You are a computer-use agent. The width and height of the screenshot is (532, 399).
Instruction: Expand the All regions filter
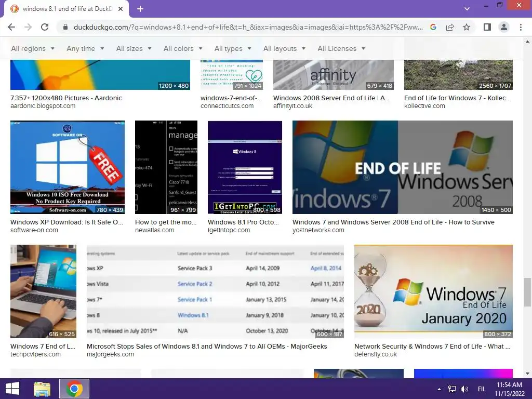[x=33, y=48]
